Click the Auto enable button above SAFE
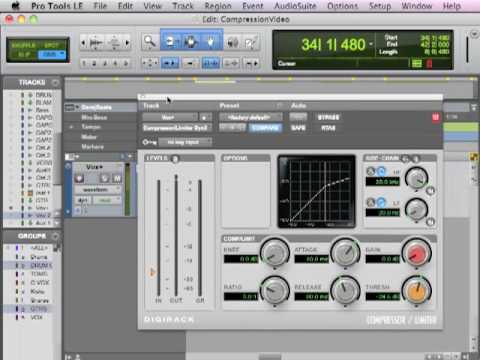This screenshot has height=360, width=480. click(x=298, y=117)
